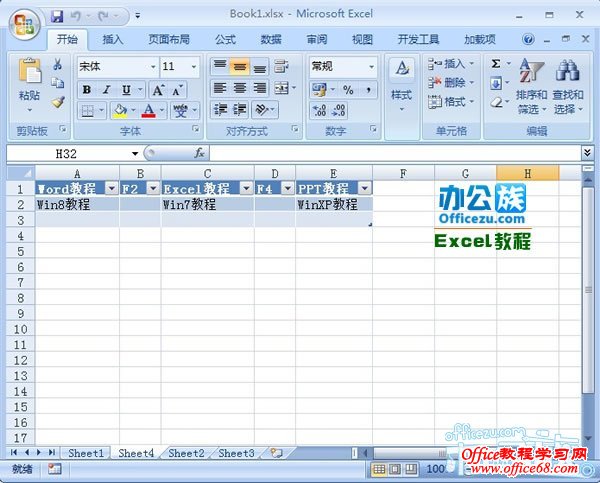The height and width of the screenshot is (483, 600).
Task: Toggle underline formatting
Action: coord(126,90)
